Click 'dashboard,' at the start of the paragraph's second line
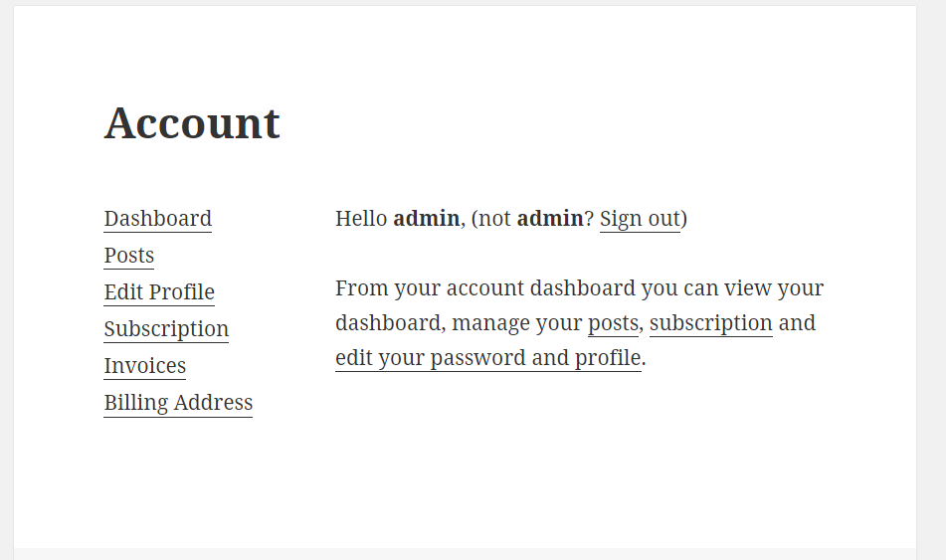This screenshot has width=946, height=560. (390, 323)
